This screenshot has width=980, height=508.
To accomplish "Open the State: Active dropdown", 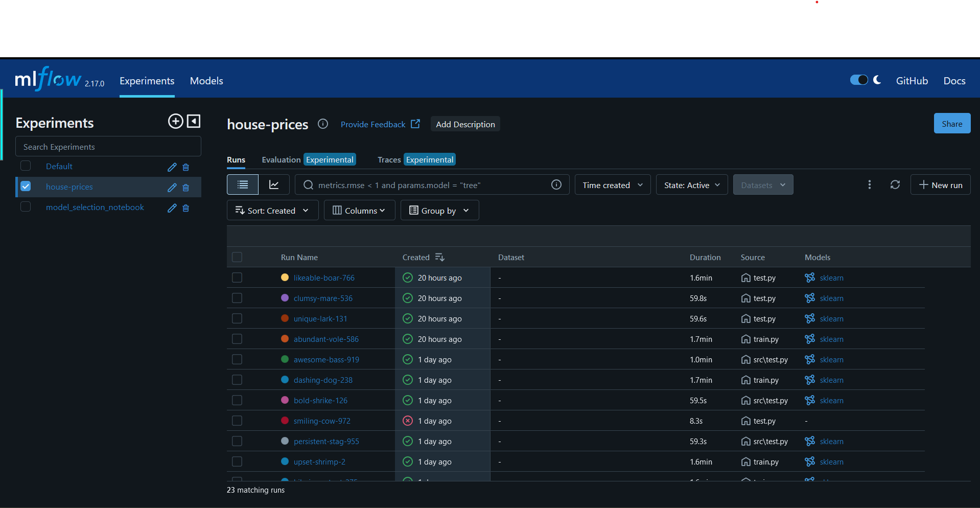I will 692,184.
